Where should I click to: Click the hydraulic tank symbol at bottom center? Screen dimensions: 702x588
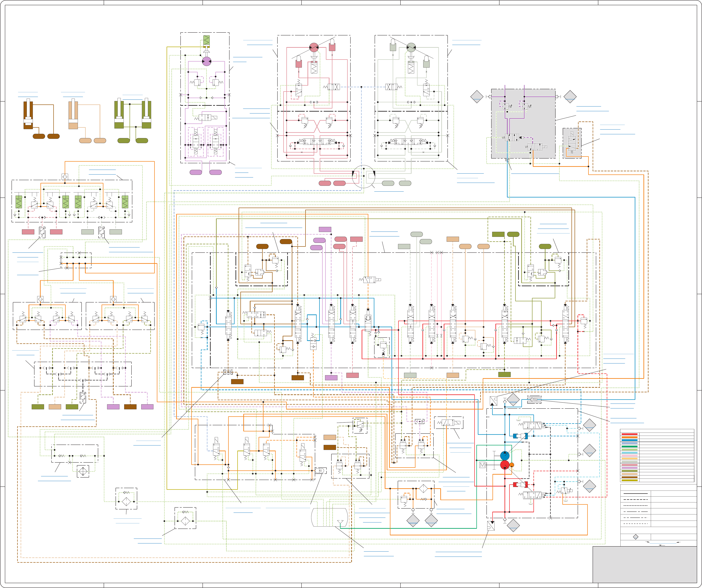(330, 517)
